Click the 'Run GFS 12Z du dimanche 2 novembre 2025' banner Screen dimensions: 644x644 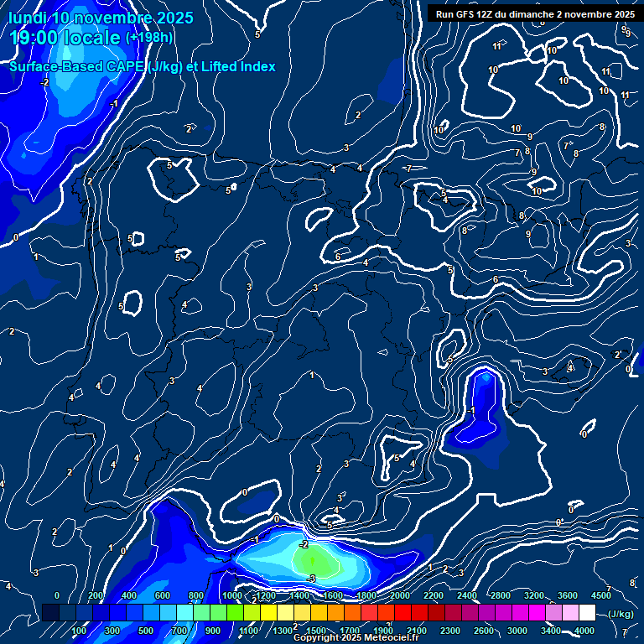tap(535, 14)
